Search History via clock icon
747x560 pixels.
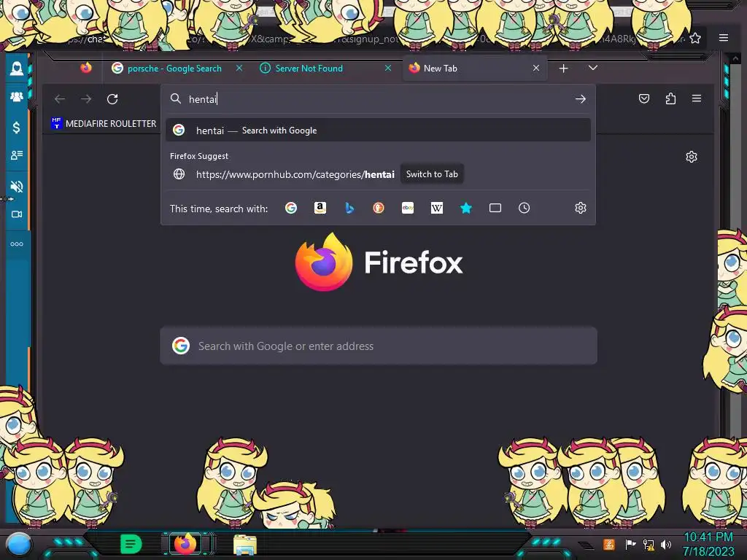point(524,208)
